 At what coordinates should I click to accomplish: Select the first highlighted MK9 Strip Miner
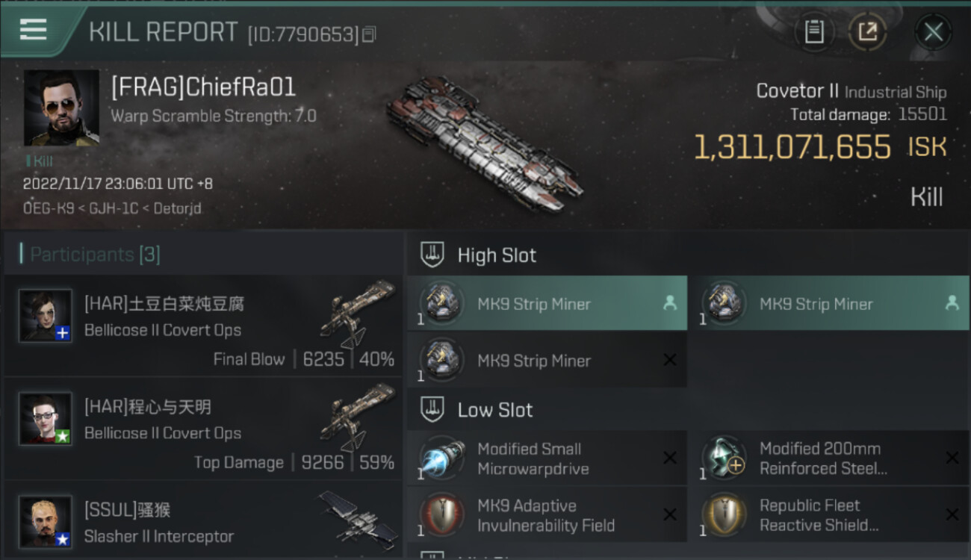pyautogui.click(x=547, y=303)
